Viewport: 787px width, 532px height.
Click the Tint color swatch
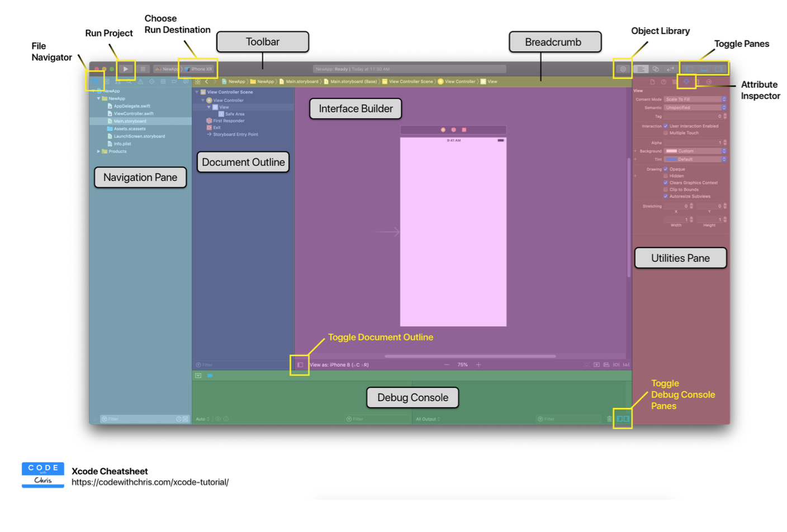[x=671, y=159]
